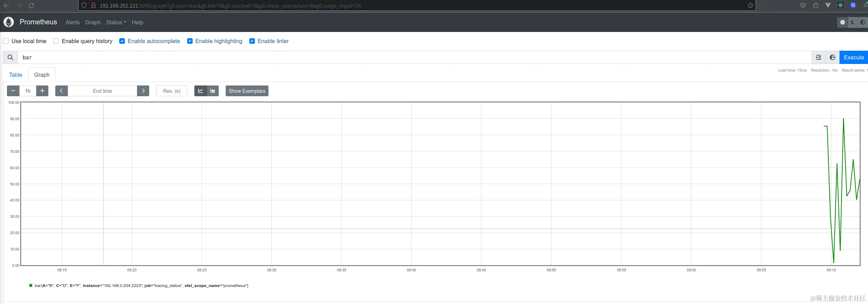Run query with Execute button
Image resolution: width=868 pixels, height=304 pixels.
click(854, 57)
